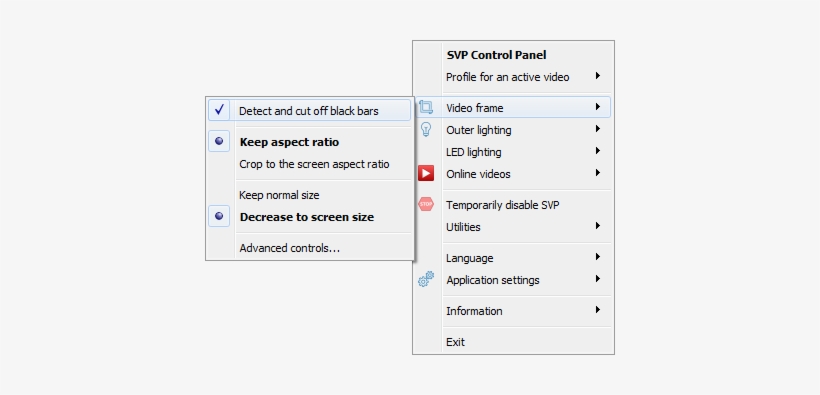The image size is (820, 395).
Task: Open Profile for an active video menu
Action: (507, 77)
